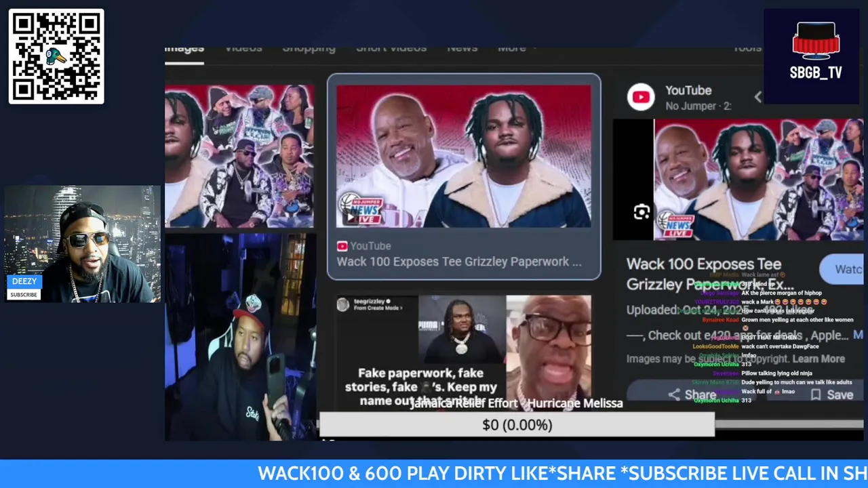Viewport: 868px width, 488px height.
Task: Click the large preview image in side panel
Action: (x=758, y=180)
